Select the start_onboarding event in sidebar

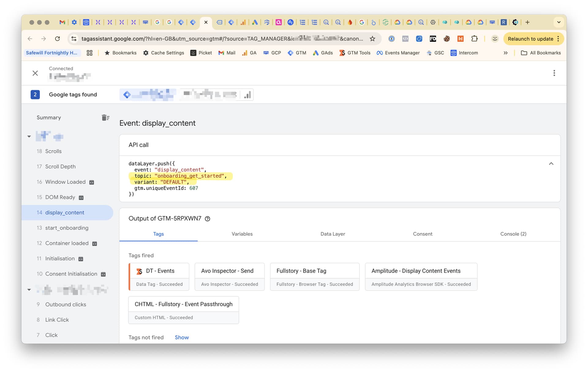pos(67,228)
